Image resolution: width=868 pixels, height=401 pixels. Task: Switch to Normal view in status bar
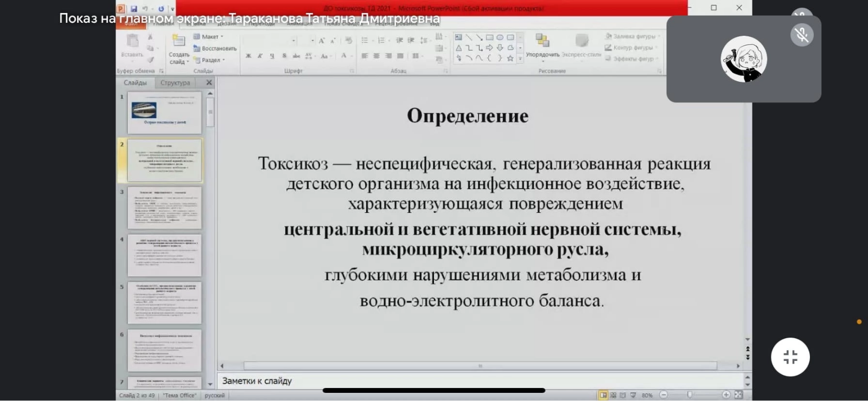coord(603,395)
